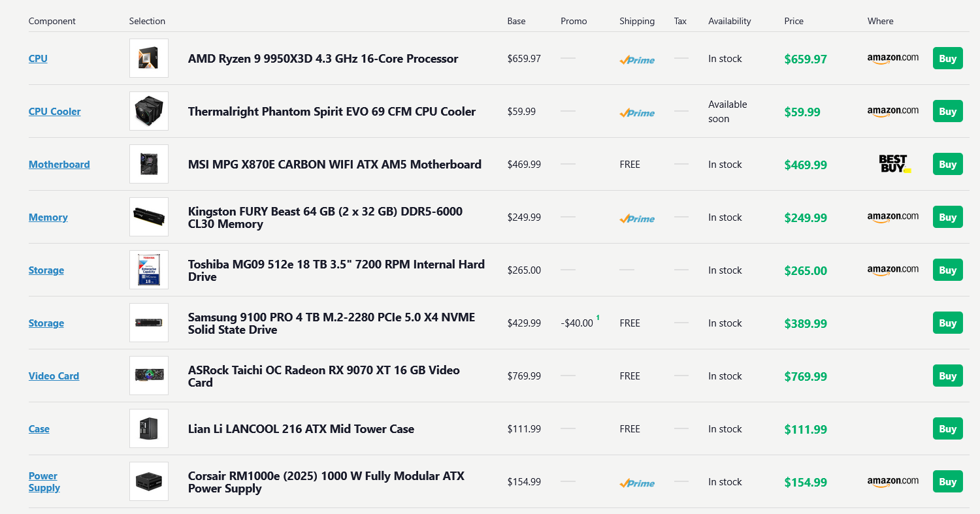
Task: View the Corsair RM1000e power supply thumbnail
Action: tap(149, 481)
